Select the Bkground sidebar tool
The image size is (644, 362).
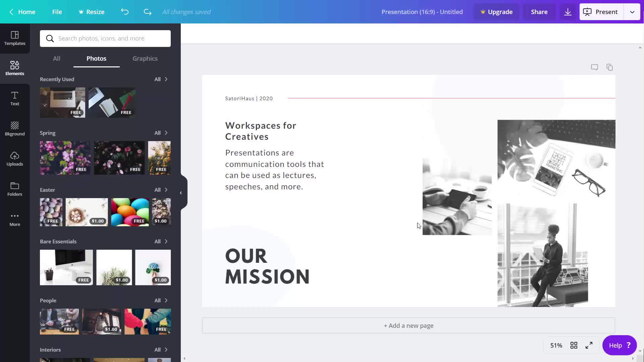tap(15, 129)
